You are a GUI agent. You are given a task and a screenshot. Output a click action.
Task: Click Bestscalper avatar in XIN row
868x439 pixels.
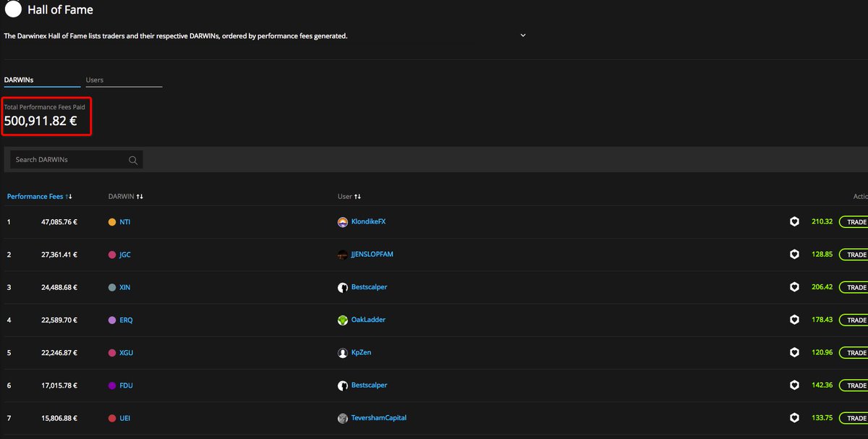click(x=343, y=287)
